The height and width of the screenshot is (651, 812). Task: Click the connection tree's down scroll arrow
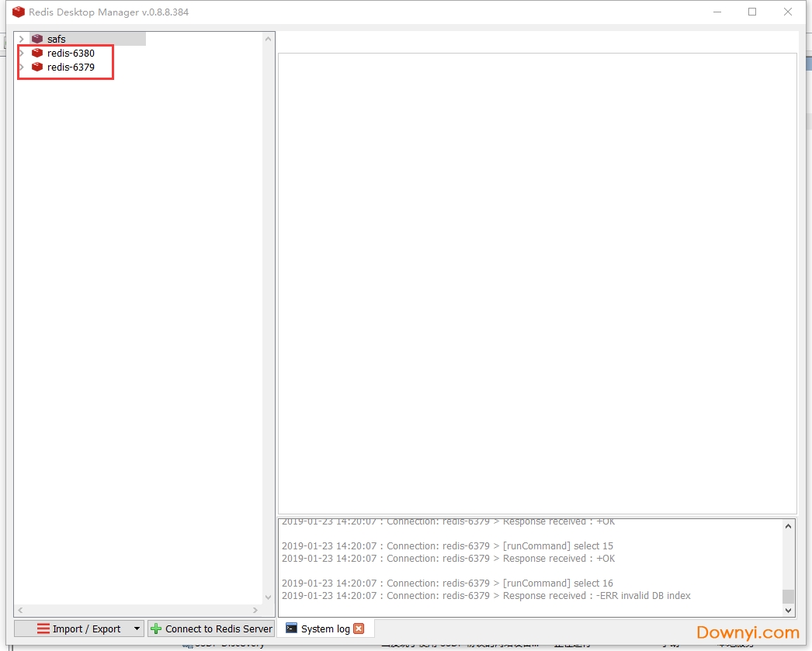(269, 597)
